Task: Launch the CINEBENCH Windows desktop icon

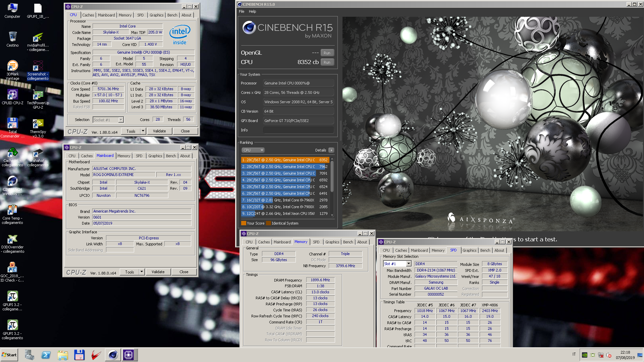Action: point(12,185)
